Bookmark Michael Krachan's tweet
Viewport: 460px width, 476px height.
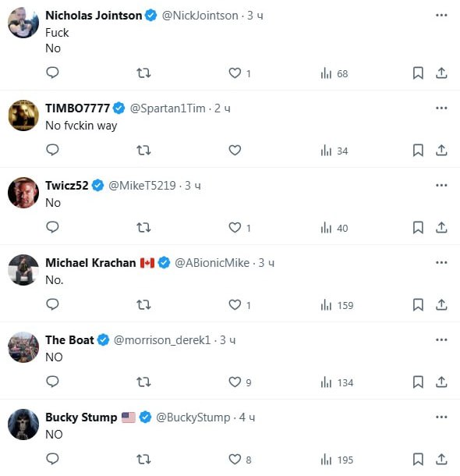(418, 305)
